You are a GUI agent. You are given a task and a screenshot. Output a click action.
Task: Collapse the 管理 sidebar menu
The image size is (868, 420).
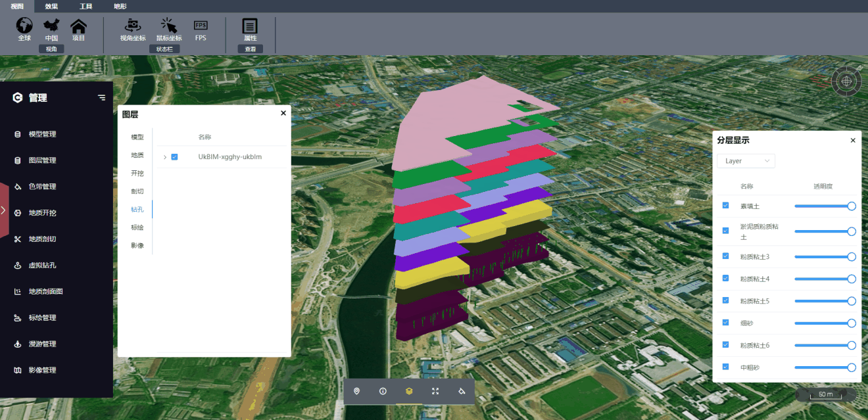101,97
